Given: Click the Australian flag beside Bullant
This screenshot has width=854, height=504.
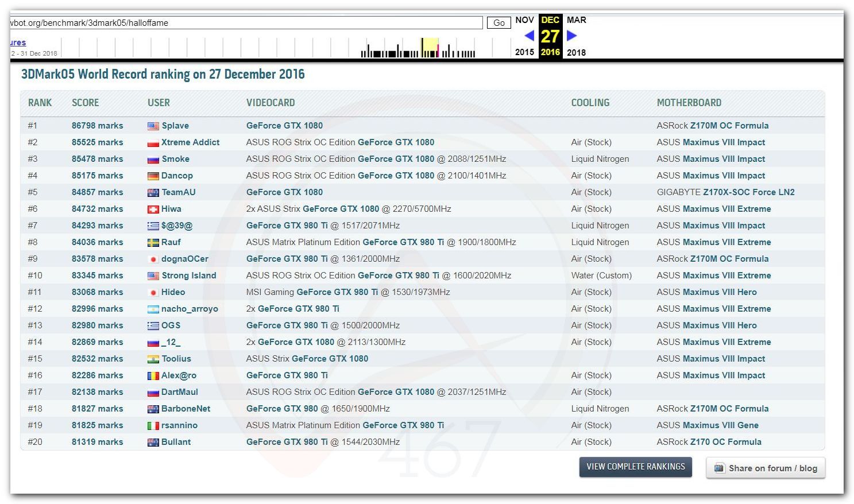Looking at the screenshot, I should tap(153, 443).
